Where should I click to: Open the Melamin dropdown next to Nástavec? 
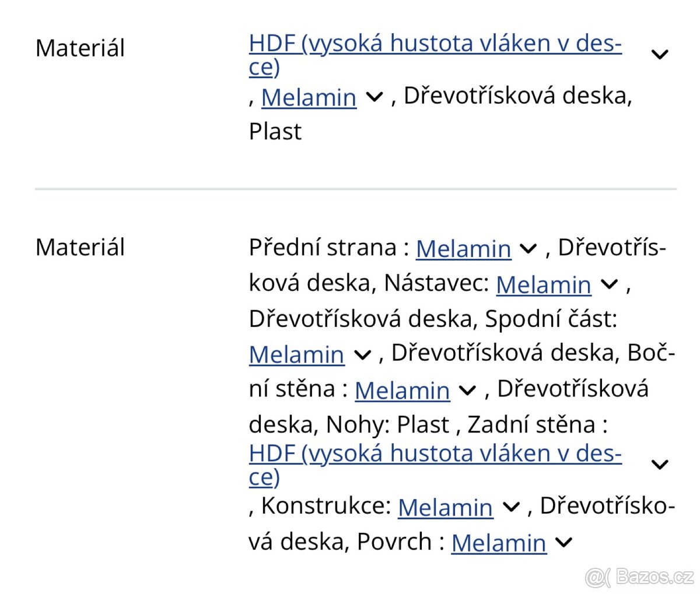pyautogui.click(x=609, y=284)
